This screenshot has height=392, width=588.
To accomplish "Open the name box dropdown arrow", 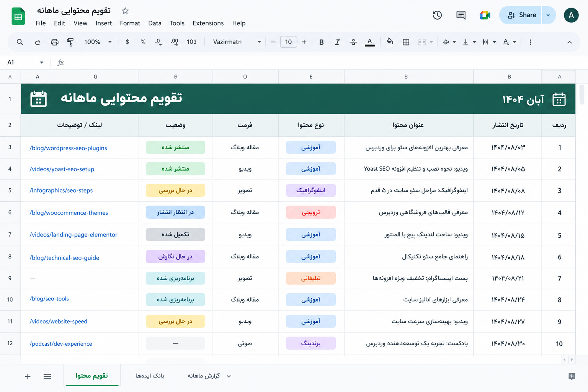I will tap(41, 62).
